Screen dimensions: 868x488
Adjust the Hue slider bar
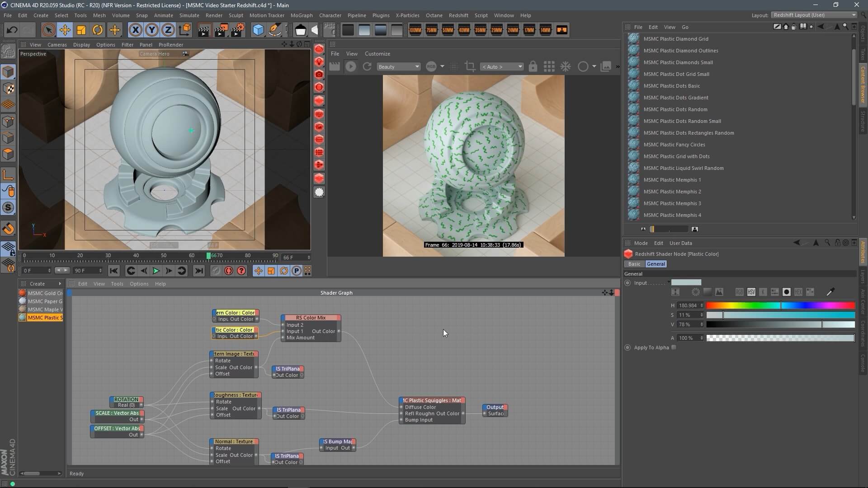click(780, 305)
